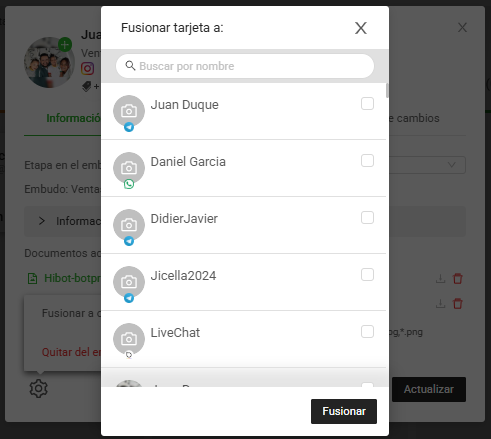Click the search magnifier icon
The height and width of the screenshot is (439, 491).
[x=130, y=66]
